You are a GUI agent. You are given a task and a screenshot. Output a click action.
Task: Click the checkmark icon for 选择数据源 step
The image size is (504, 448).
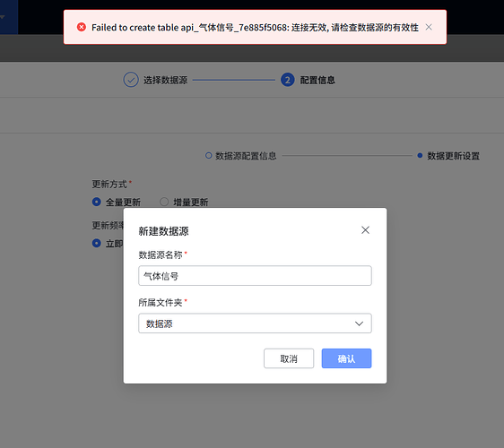point(131,80)
